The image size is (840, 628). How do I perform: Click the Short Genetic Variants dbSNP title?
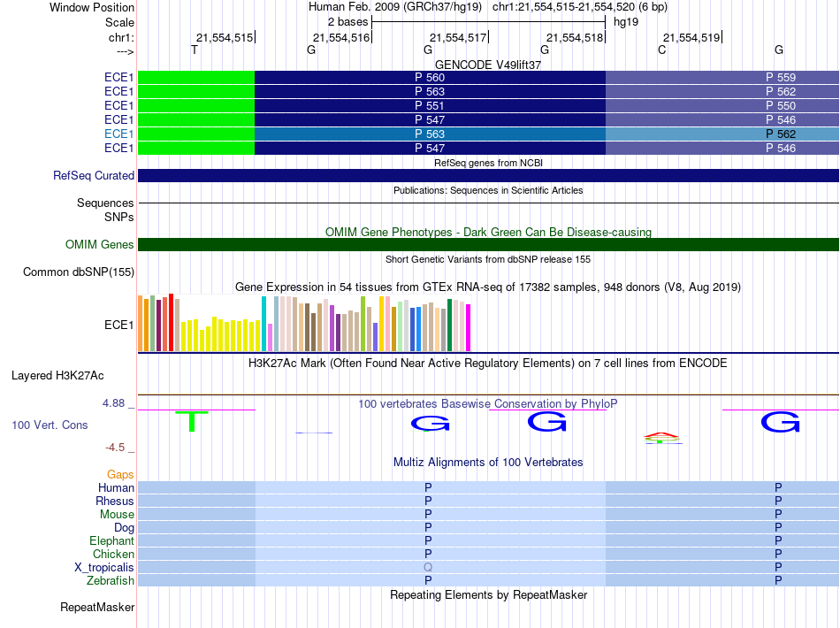click(488, 259)
